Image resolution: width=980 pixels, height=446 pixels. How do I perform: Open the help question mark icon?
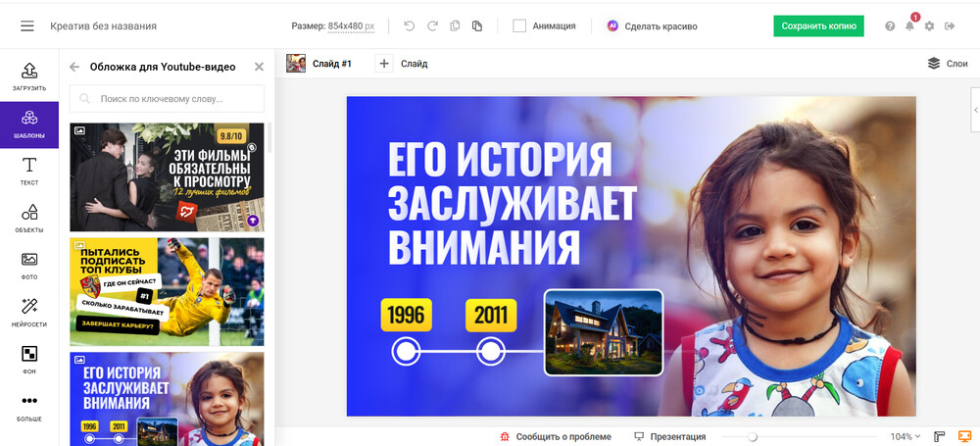890,26
